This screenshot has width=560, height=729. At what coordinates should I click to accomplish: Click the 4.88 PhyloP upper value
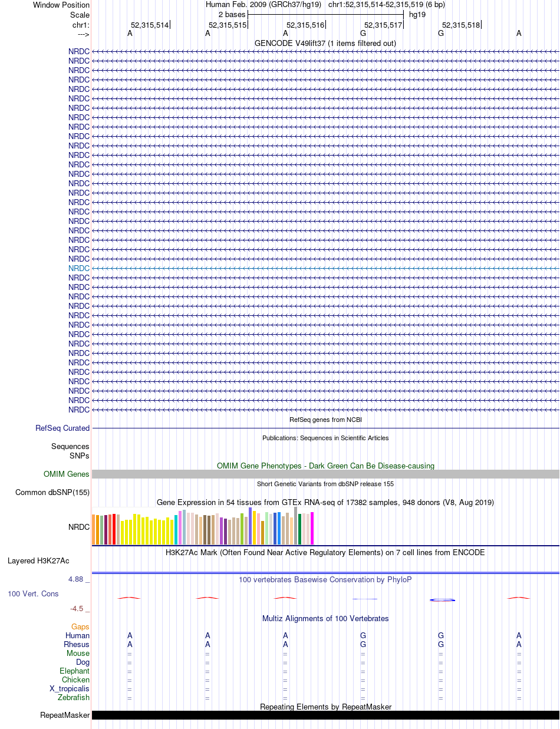pos(77,580)
